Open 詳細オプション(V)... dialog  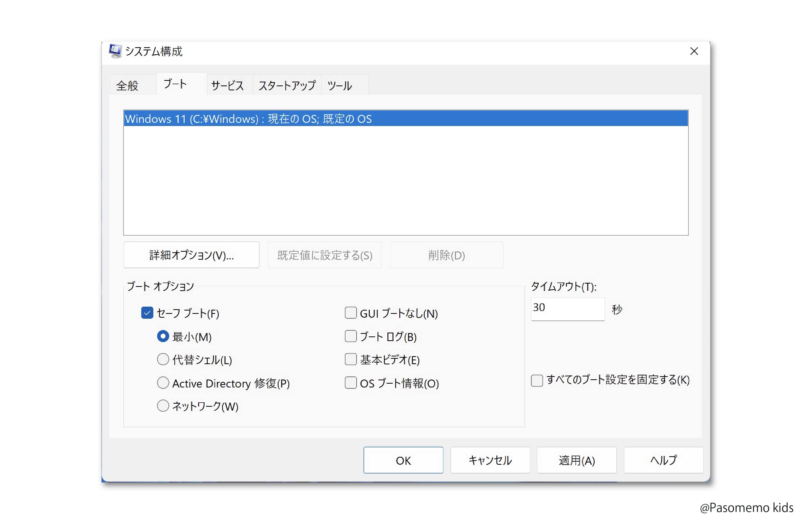point(191,255)
